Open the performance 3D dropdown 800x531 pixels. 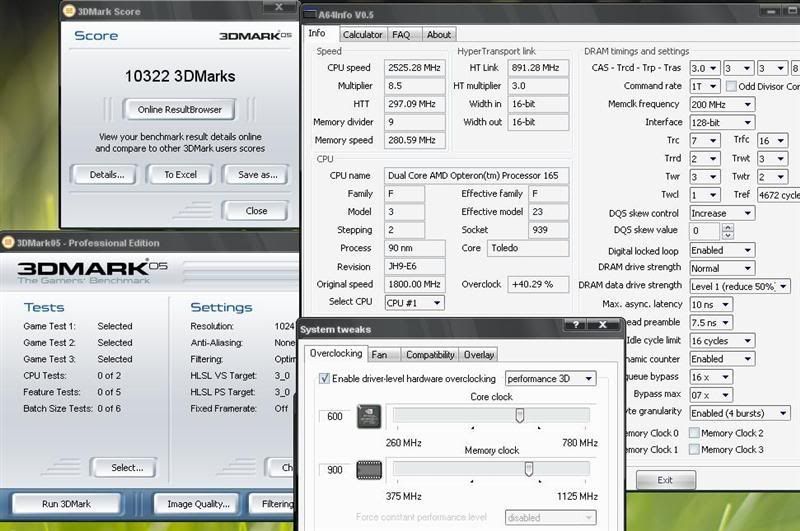pyautogui.click(x=551, y=378)
